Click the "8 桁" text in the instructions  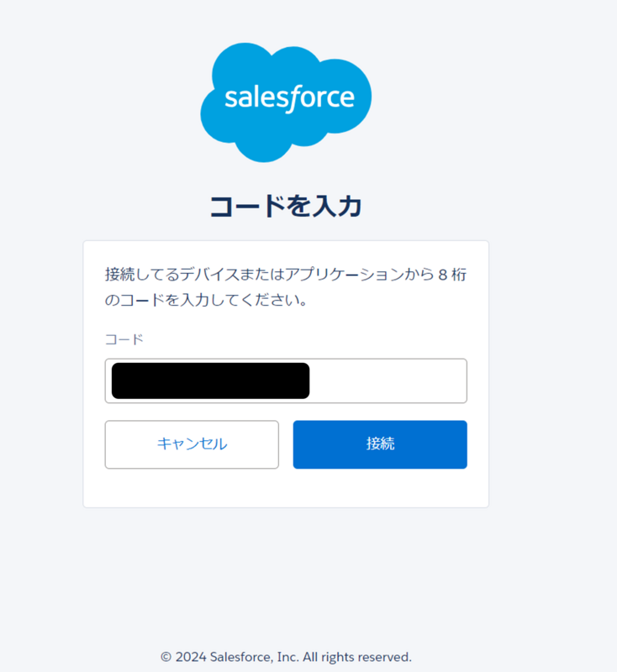(452, 275)
